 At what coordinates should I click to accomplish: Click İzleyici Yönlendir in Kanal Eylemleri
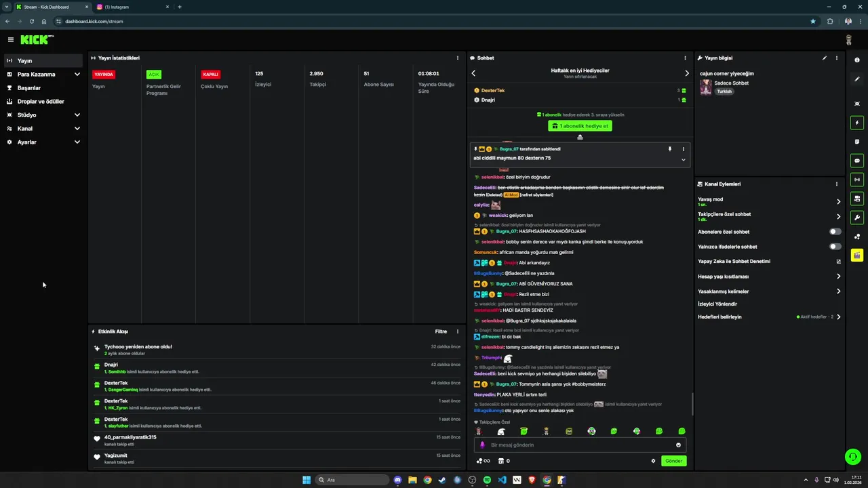point(717,304)
